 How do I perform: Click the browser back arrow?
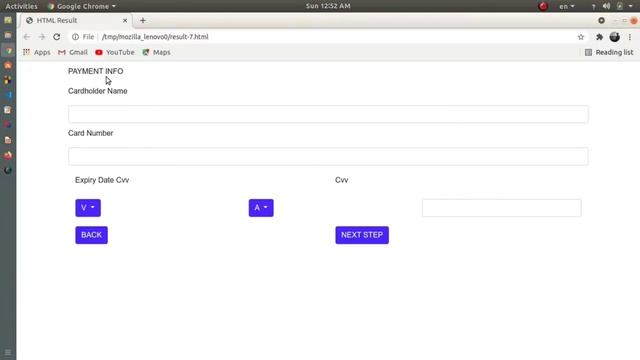click(27, 37)
